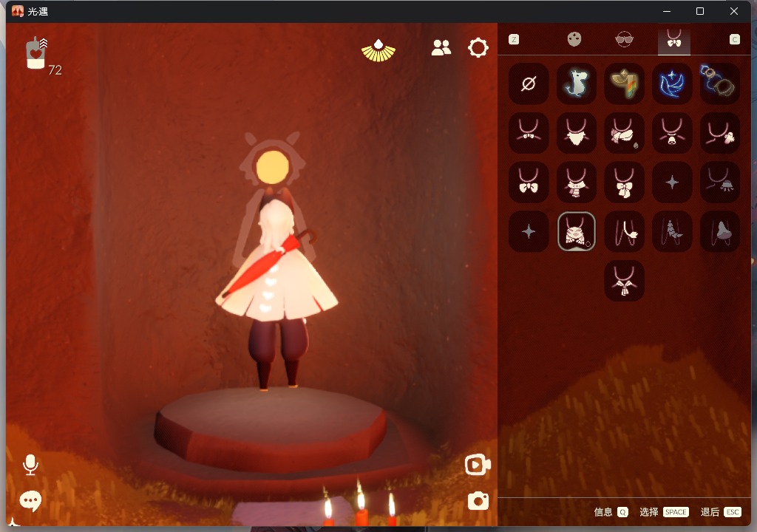Equip the glowing mouse pendant
The image size is (757, 532).
(x=577, y=84)
